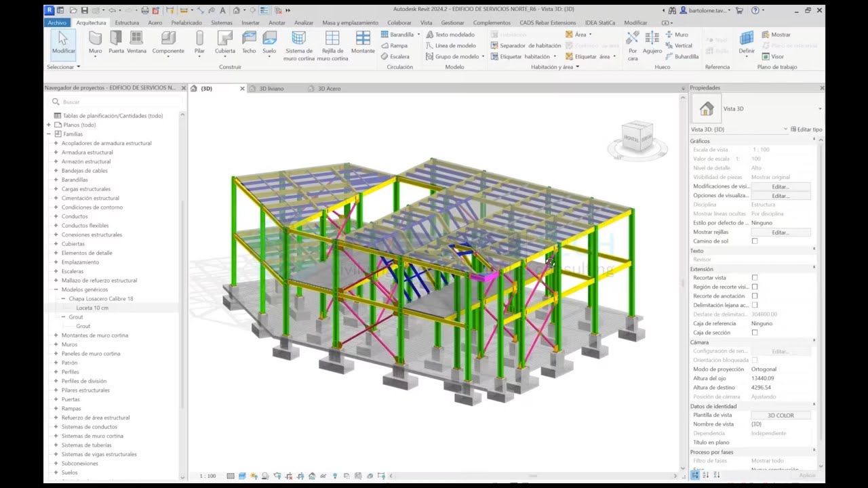Screen dimensions: 868x488
Task: Enable the Caja de sección checkbox
Action: pos(755,333)
